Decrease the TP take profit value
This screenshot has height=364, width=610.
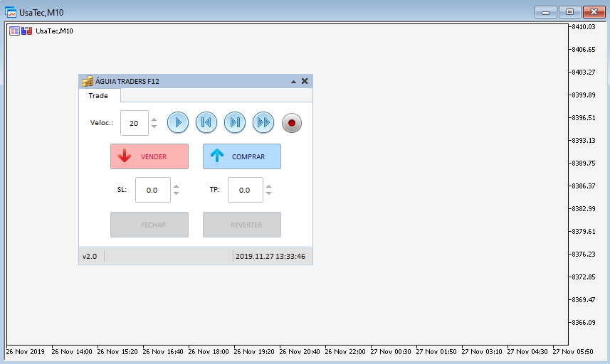268,194
